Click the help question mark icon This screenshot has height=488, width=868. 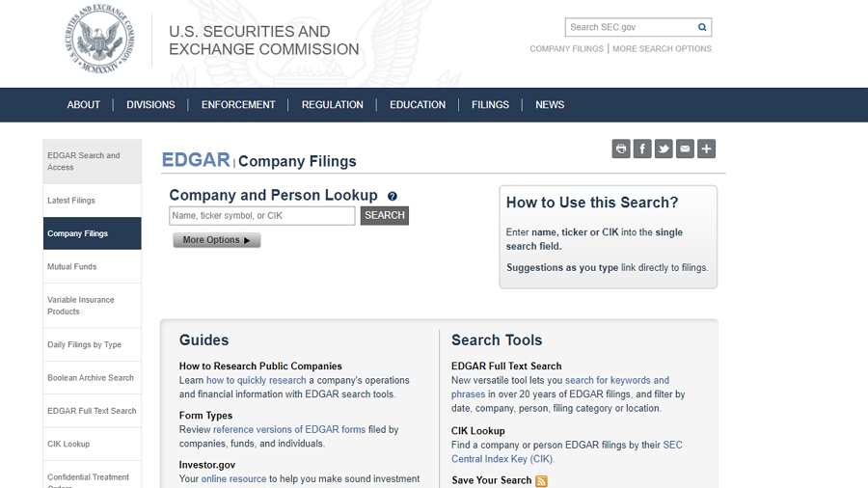[392, 196]
